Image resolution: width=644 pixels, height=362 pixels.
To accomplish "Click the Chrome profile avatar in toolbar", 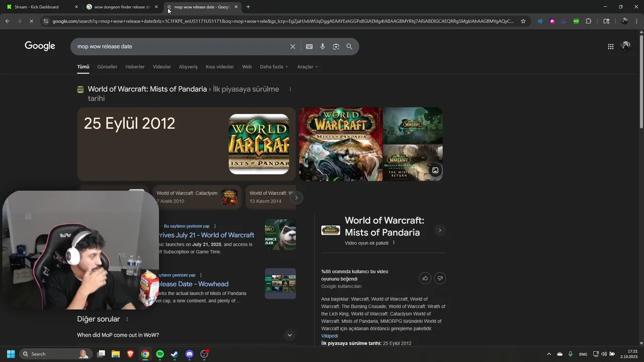I will pos(624,21).
